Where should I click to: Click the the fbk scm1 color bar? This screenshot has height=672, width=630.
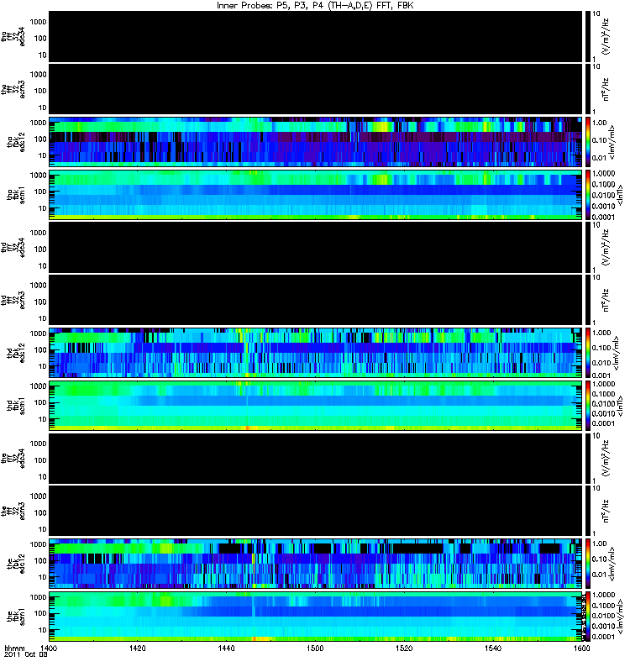point(588,617)
